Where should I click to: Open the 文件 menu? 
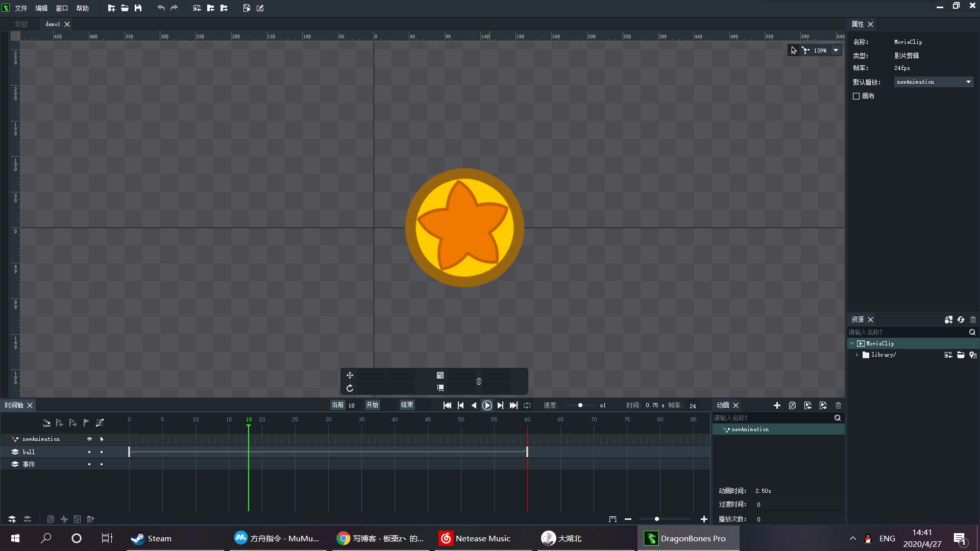[x=21, y=8]
